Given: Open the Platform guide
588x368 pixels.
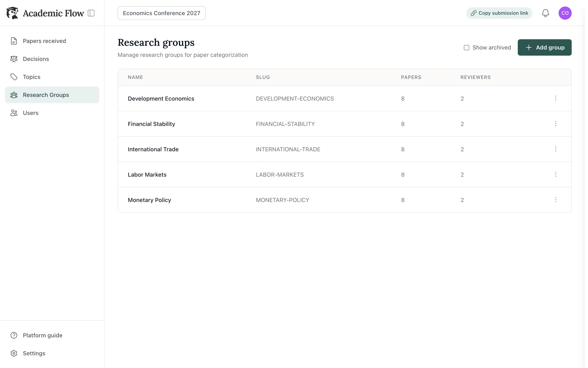Looking at the screenshot, I should [52, 335].
